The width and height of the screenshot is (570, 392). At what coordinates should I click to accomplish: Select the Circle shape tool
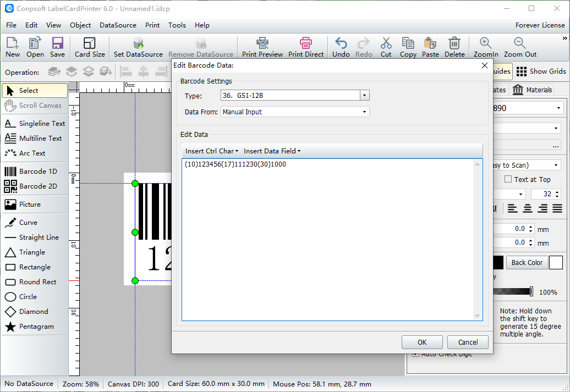(x=35, y=297)
